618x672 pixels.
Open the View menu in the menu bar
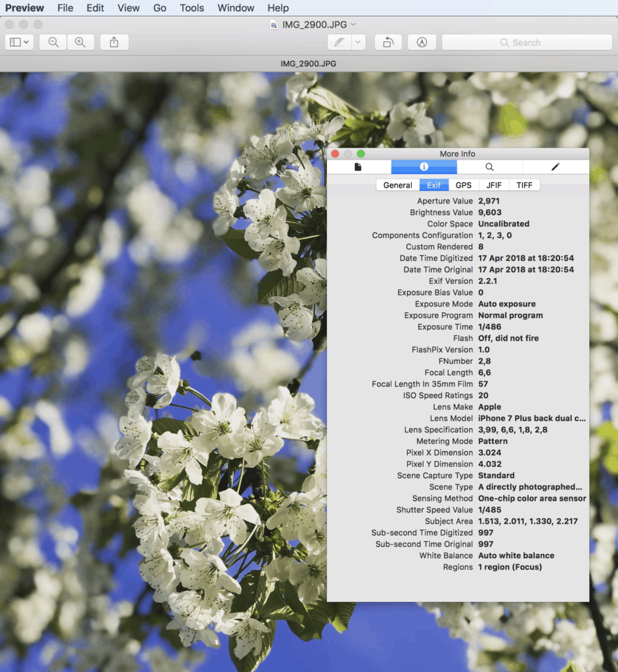pyautogui.click(x=128, y=8)
